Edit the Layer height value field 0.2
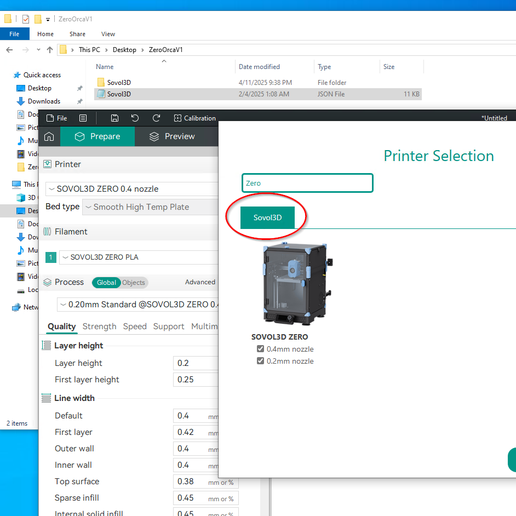The height and width of the screenshot is (516, 516). [x=196, y=363]
